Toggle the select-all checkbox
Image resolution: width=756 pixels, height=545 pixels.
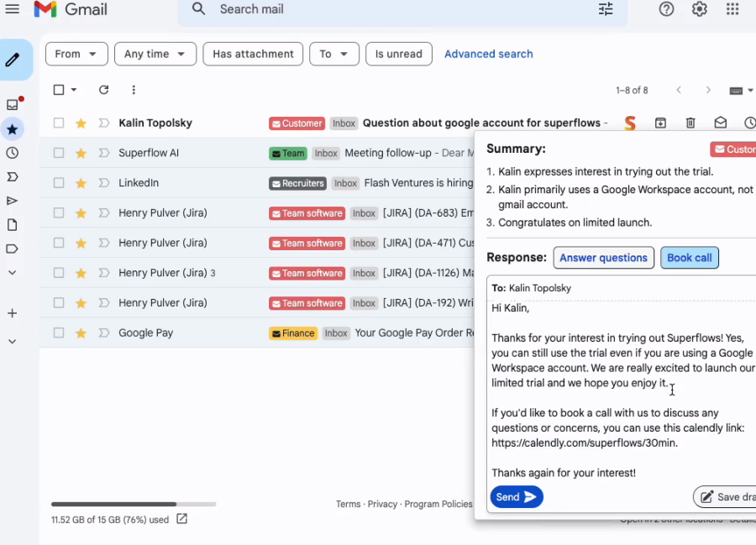pos(59,90)
